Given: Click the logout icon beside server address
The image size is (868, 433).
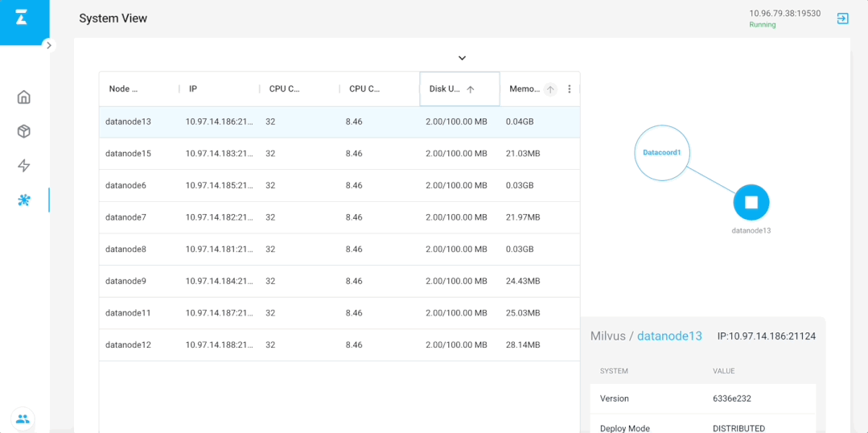Looking at the screenshot, I should [x=842, y=19].
